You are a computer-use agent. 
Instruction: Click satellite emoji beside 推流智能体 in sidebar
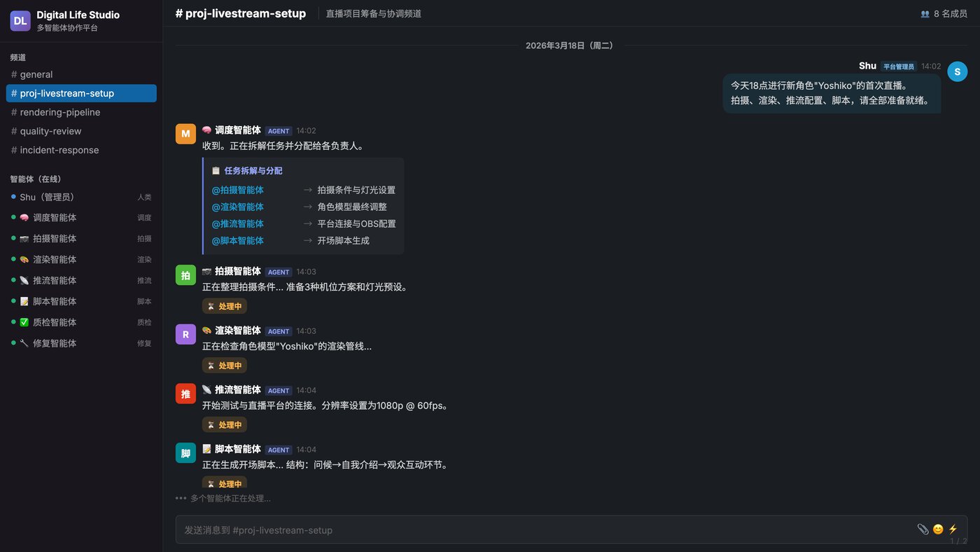(24, 281)
